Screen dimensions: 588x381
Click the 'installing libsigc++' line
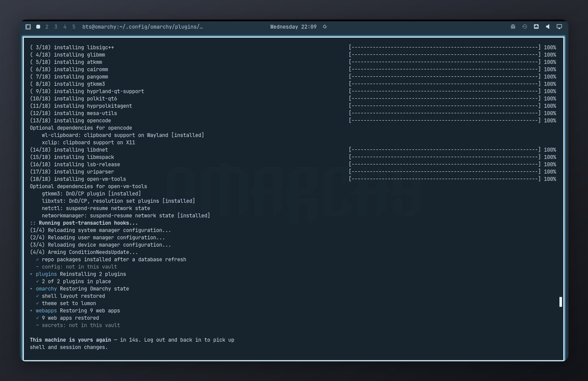point(73,48)
